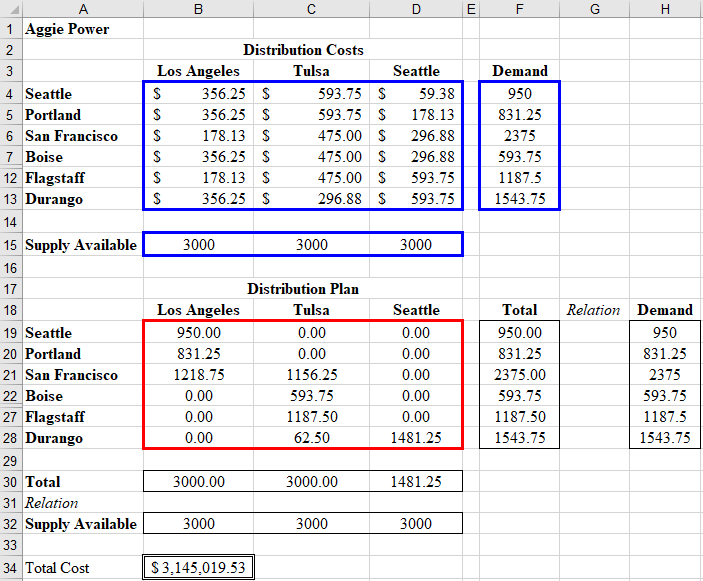Select column B header

198,9
